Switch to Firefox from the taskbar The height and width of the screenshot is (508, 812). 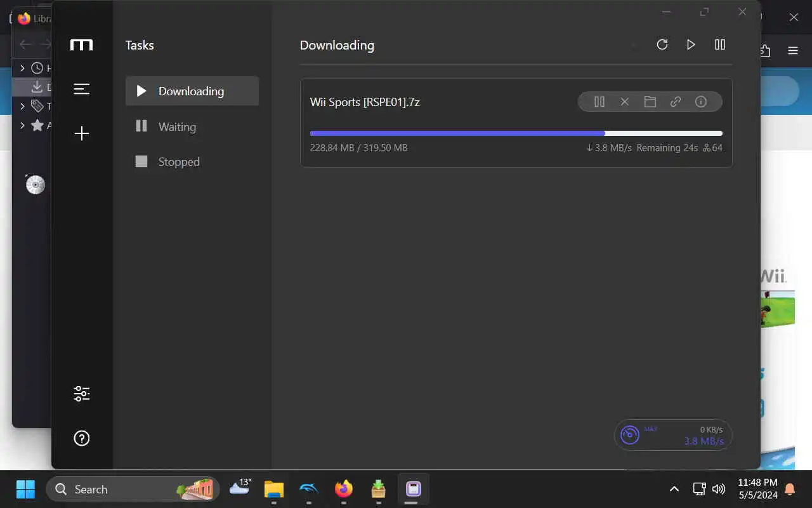coord(344,489)
